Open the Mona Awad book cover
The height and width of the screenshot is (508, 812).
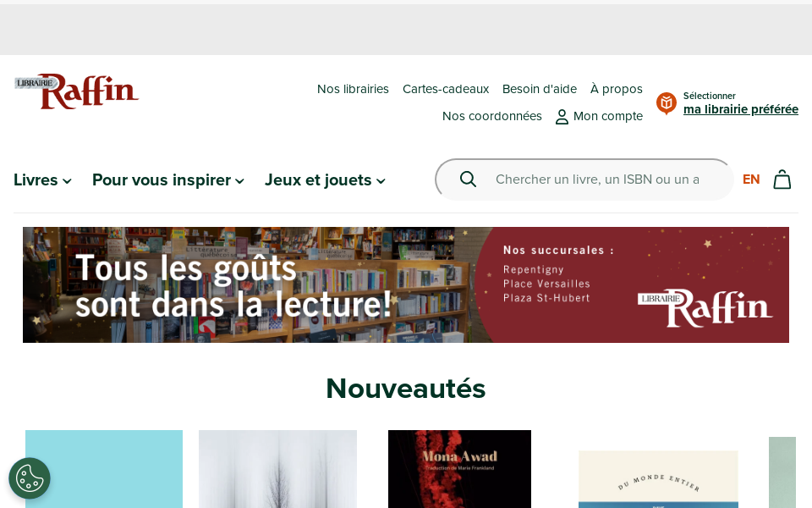point(459,469)
